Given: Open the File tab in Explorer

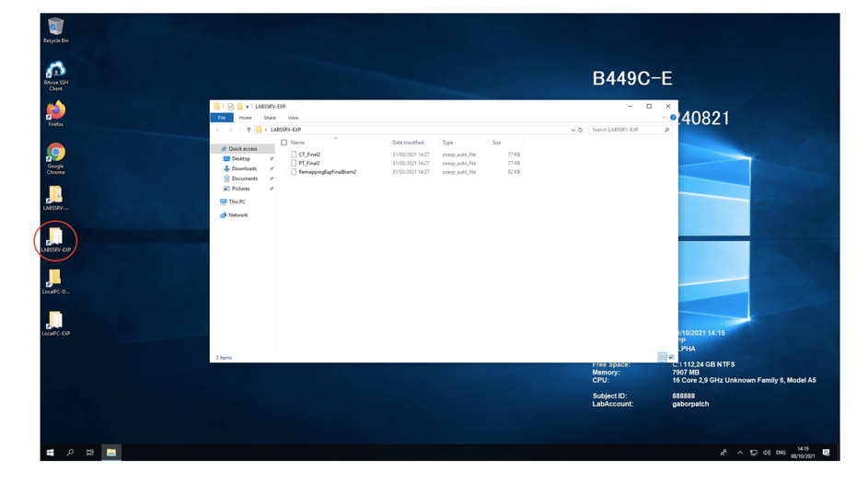Looking at the screenshot, I should click(222, 118).
